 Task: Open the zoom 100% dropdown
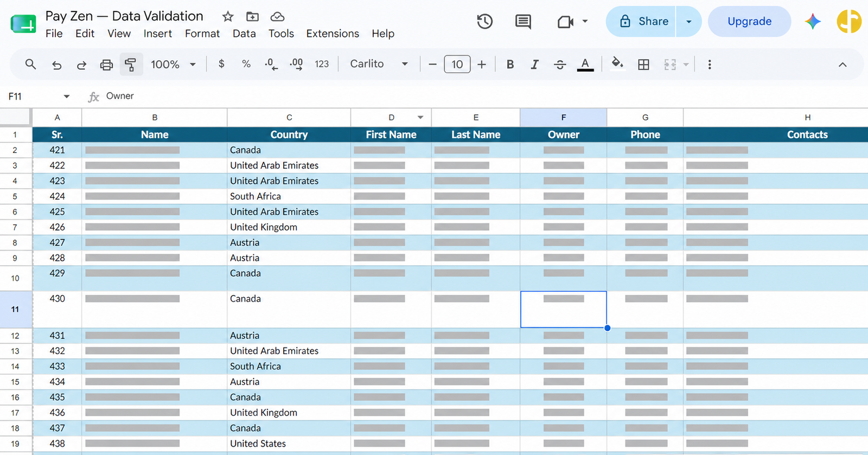coord(173,65)
